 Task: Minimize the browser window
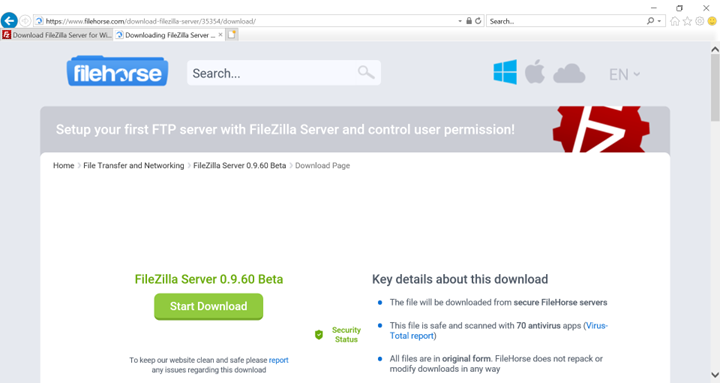tap(654, 8)
